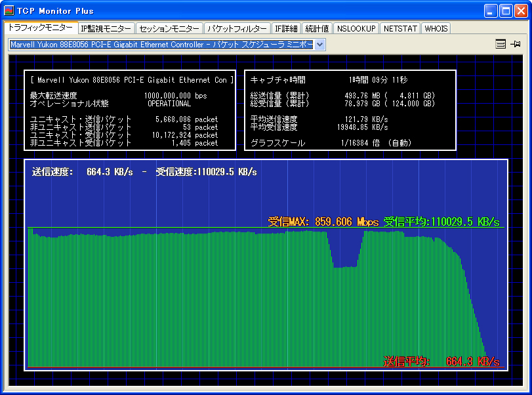Show the 統計値 tab

pos(317,29)
